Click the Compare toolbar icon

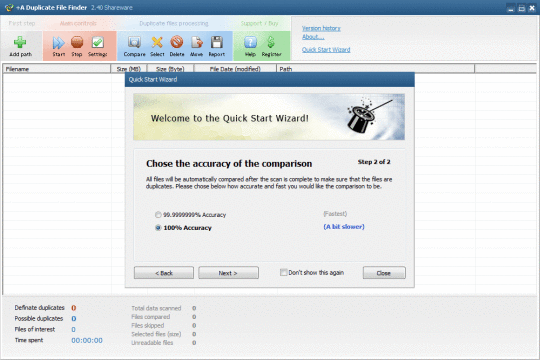[134, 42]
